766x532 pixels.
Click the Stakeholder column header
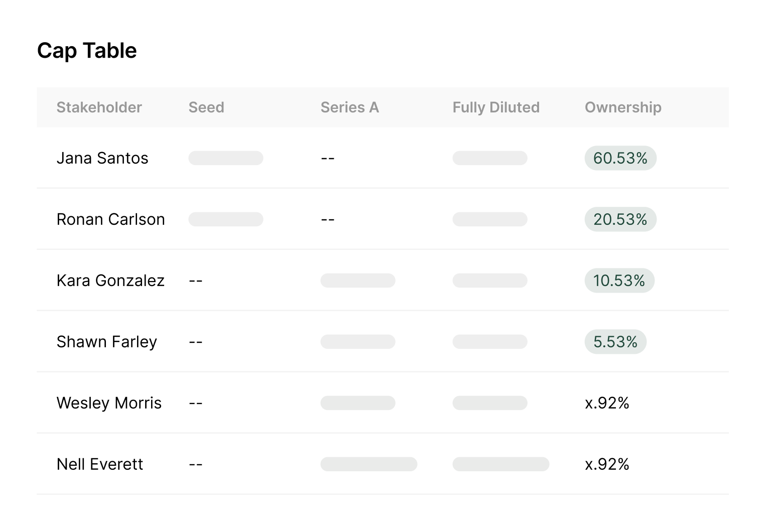[x=99, y=107]
